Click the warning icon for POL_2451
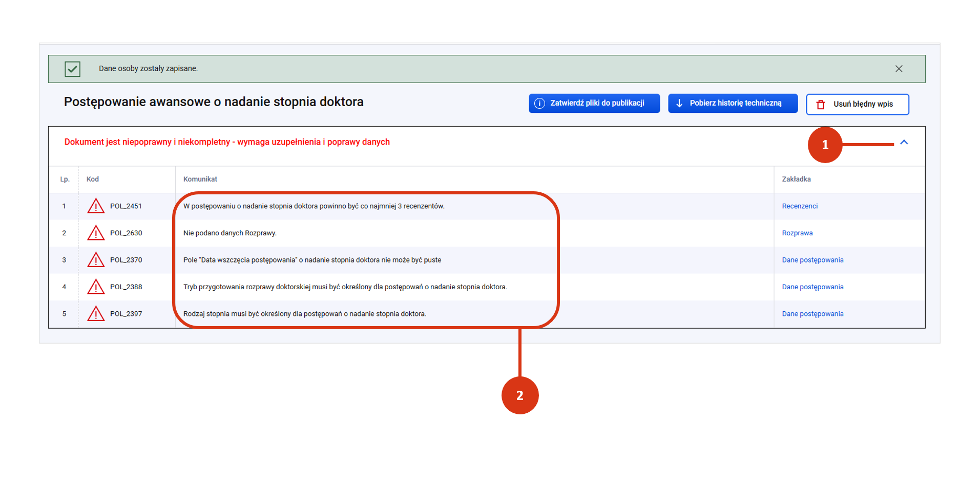The width and height of the screenshot is (980, 481). [x=96, y=206]
